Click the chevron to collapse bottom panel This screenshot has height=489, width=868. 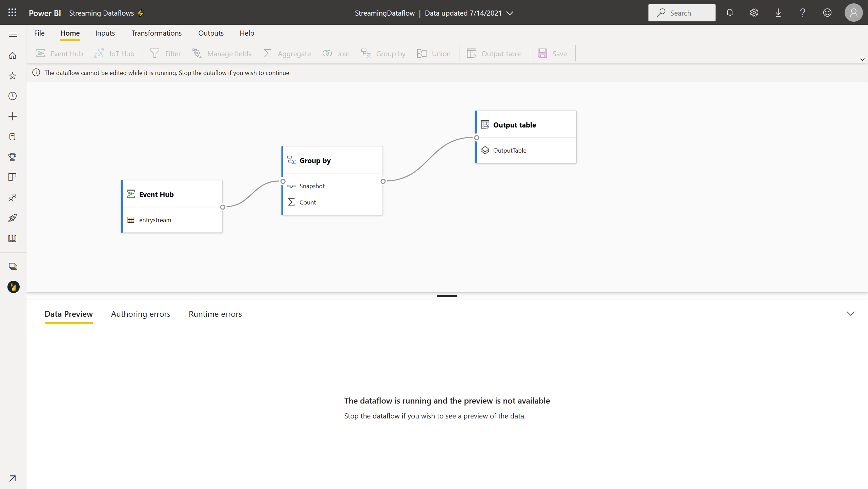851,313
